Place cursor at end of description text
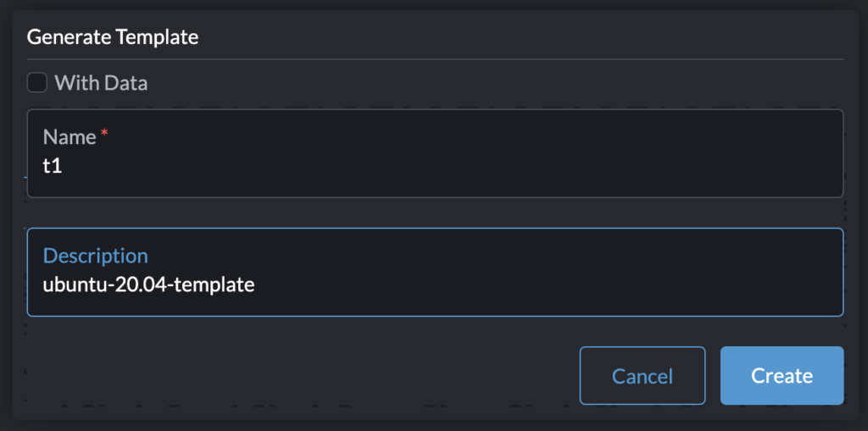 pyautogui.click(x=256, y=285)
